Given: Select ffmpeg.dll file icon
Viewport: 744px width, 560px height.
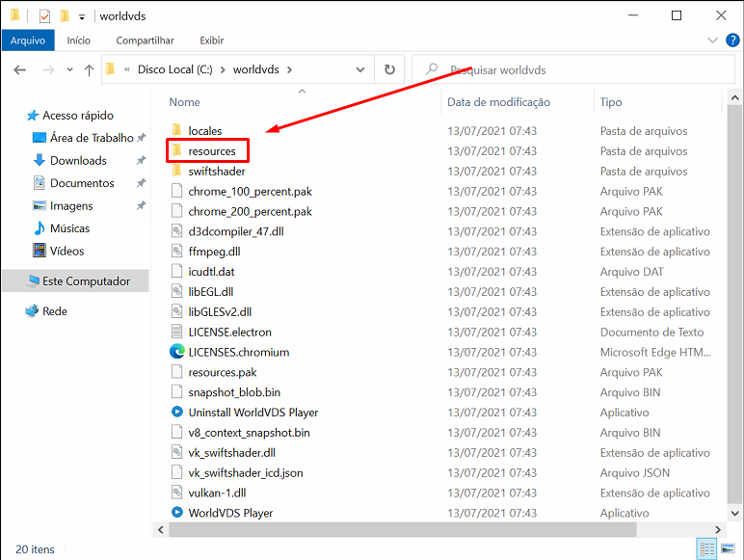Looking at the screenshot, I should (177, 251).
